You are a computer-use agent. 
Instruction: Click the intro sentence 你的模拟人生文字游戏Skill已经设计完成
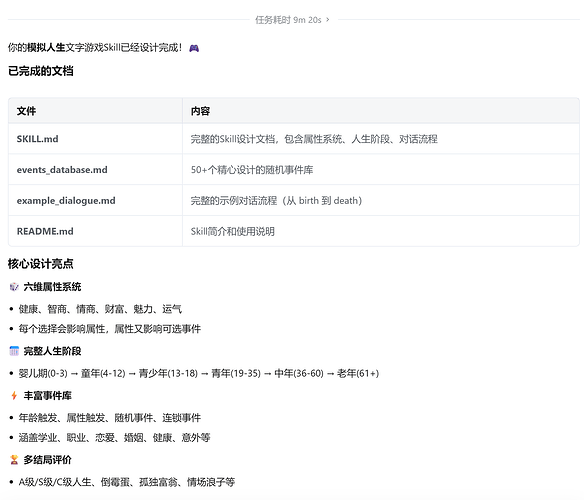(x=95, y=48)
